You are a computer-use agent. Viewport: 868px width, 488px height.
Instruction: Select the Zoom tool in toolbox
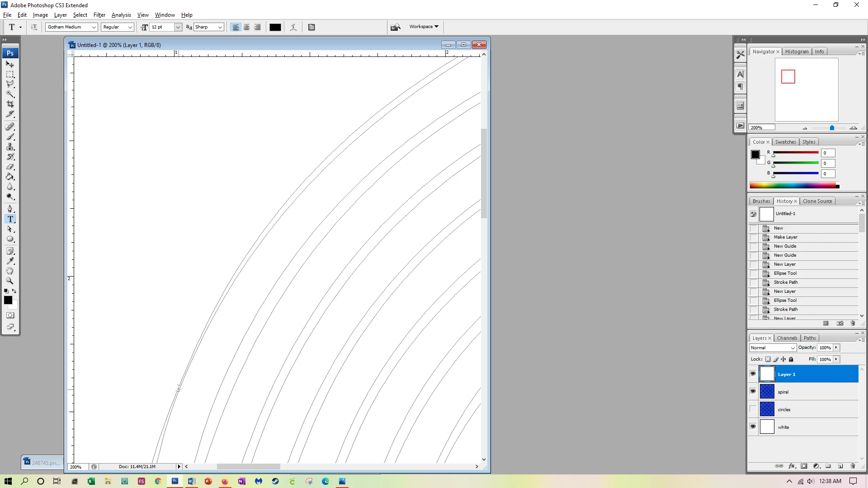tap(10, 281)
